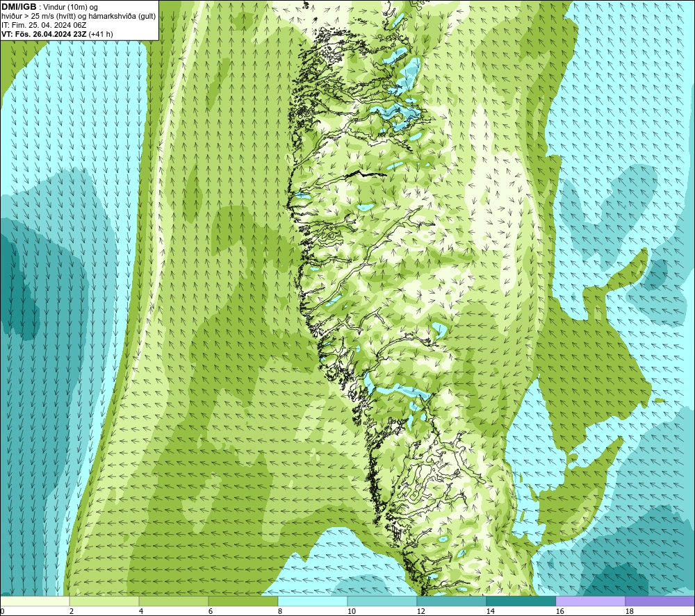The width and height of the screenshot is (695, 616).
Task: Click the legend value 16
Action: (559, 612)
